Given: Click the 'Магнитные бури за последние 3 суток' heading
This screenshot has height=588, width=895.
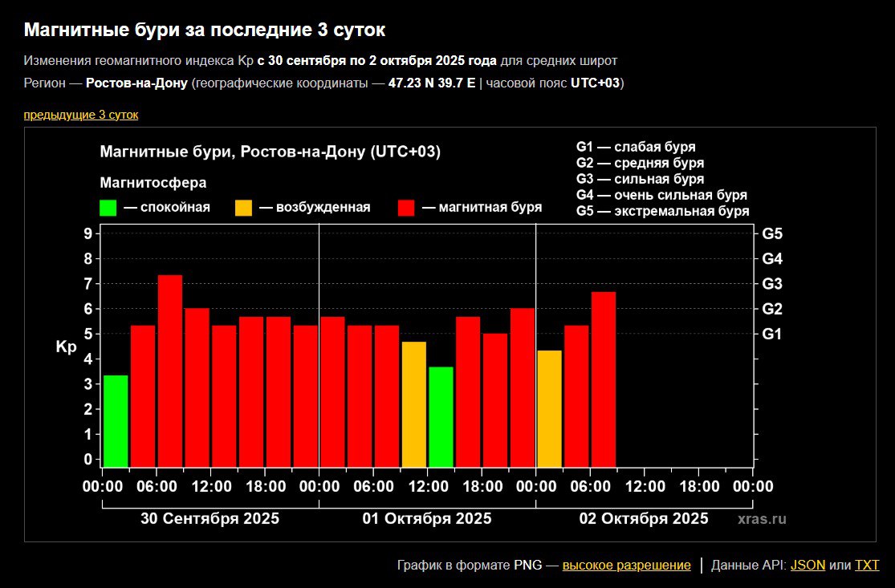Looking at the screenshot, I should (x=205, y=30).
